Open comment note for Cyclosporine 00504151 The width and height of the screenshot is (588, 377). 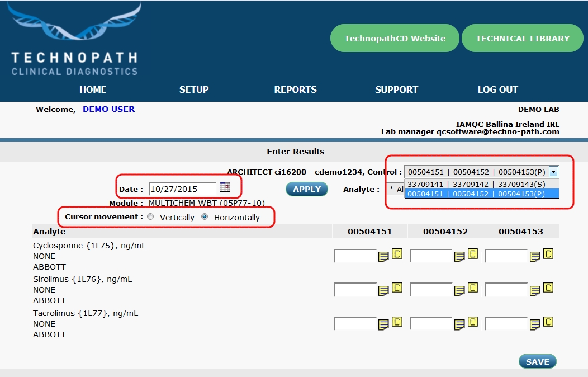383,257
